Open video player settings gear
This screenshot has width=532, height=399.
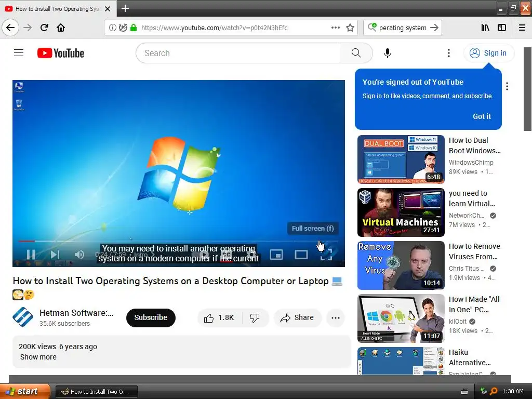[251, 255]
